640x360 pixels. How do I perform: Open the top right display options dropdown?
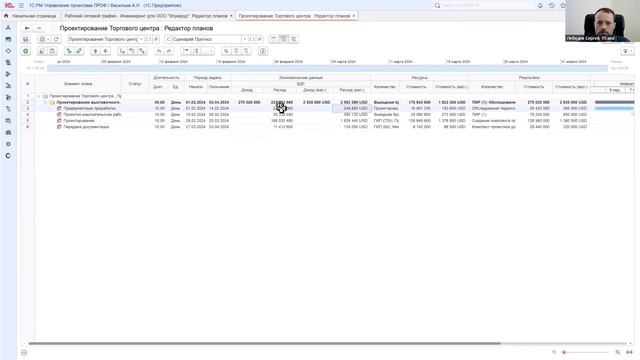coord(627,51)
